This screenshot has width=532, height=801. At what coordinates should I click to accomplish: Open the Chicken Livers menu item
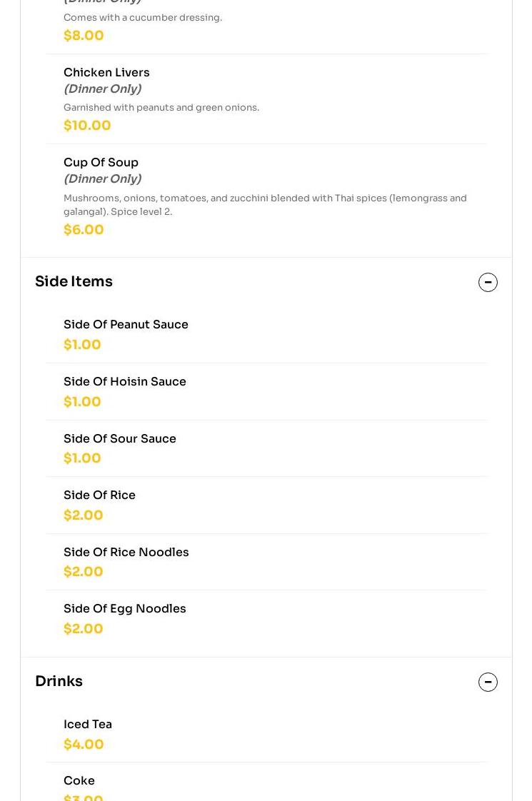[106, 73]
